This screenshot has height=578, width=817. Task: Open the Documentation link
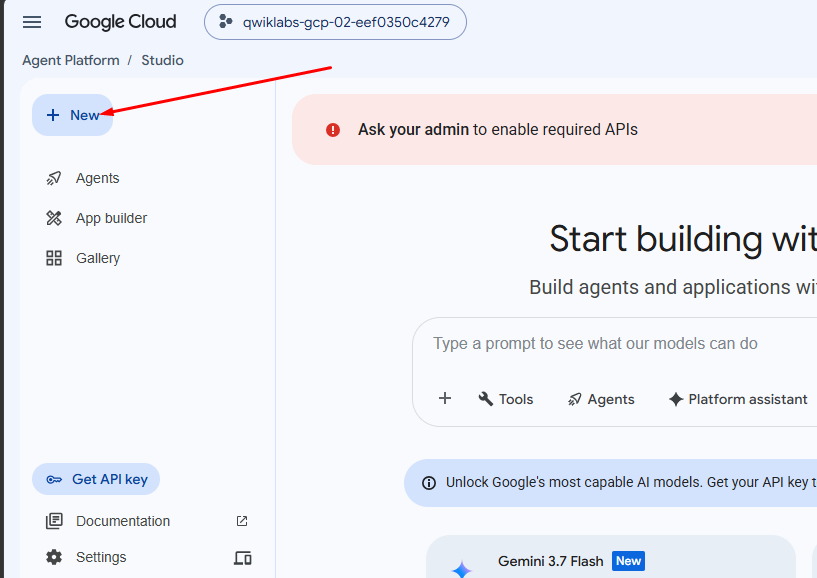pos(123,521)
